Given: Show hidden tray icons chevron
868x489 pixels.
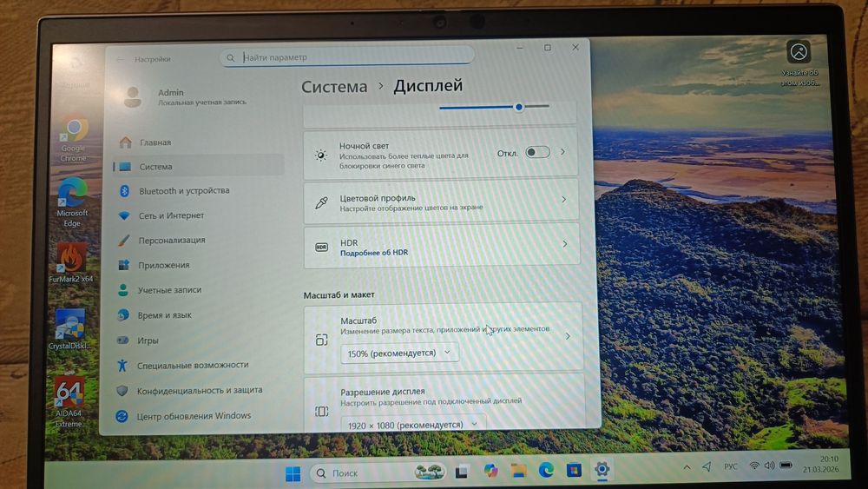Looking at the screenshot, I should [687, 467].
